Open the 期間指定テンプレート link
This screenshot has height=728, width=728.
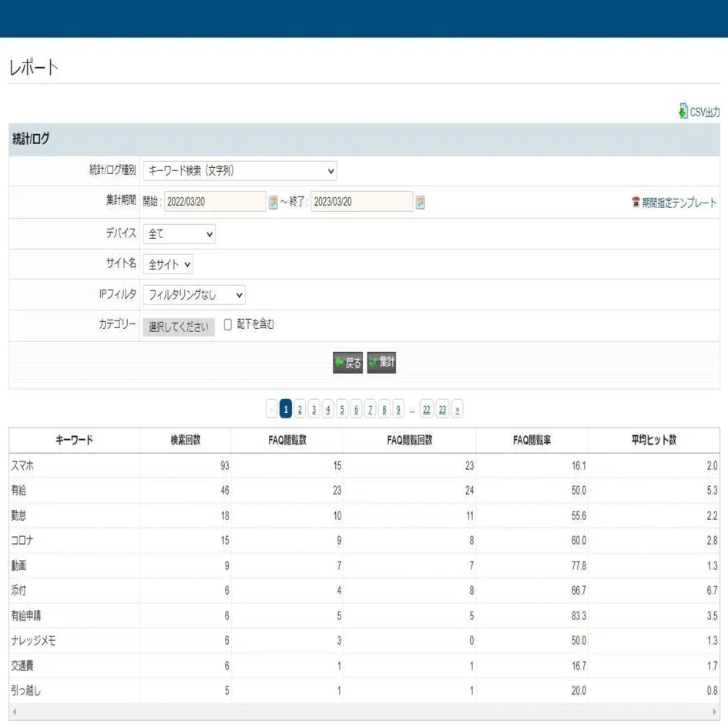click(x=679, y=203)
